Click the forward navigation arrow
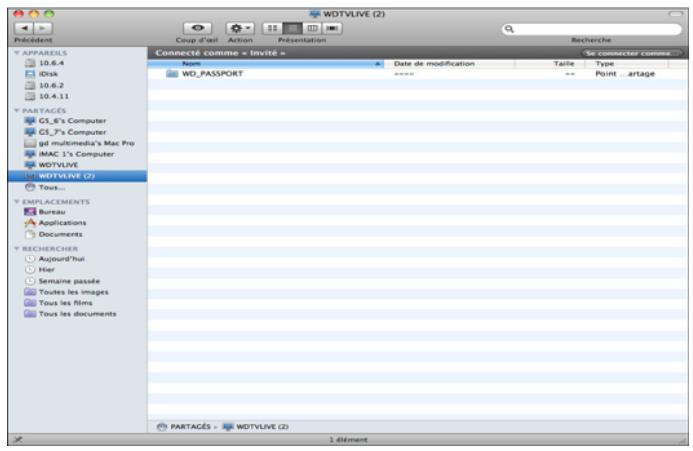 pos(43,28)
